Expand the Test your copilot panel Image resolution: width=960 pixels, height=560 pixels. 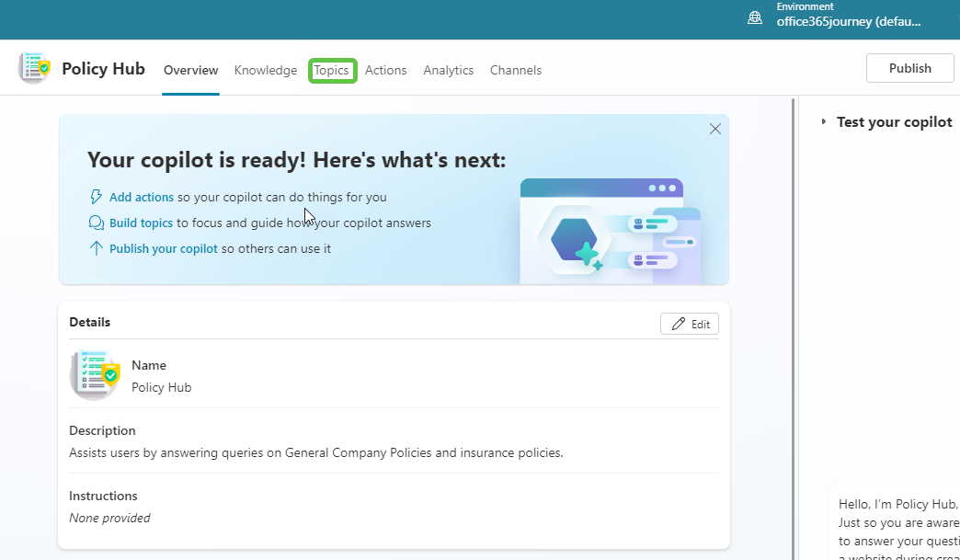tap(825, 121)
